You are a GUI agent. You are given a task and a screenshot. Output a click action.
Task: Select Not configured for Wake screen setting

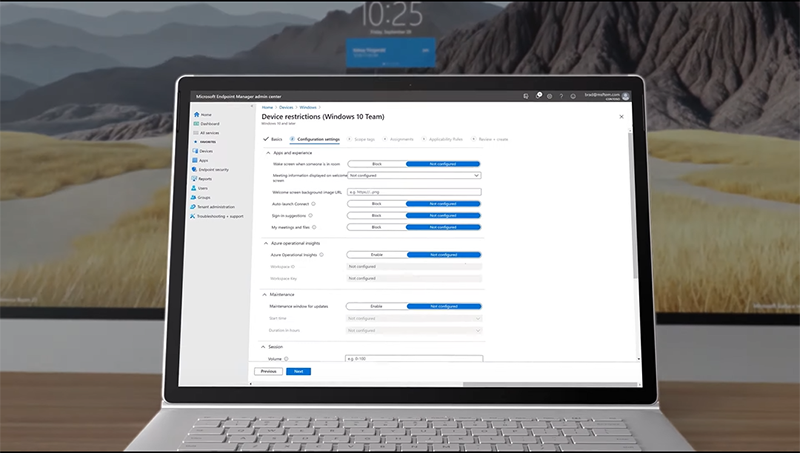pos(443,164)
